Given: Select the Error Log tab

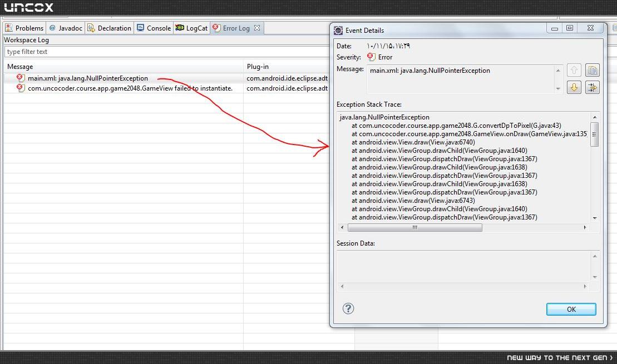Looking at the screenshot, I should coord(236,28).
